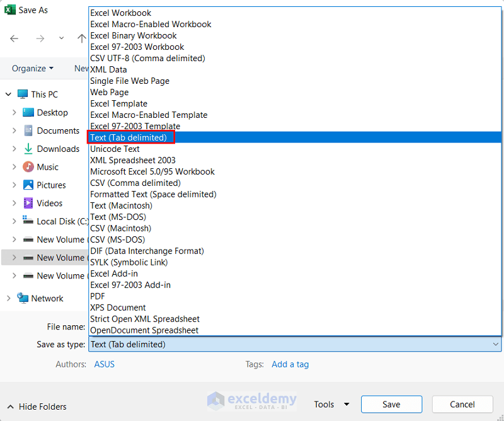Screen dimensions: 504x421
Task: Choose Single File Web Page type
Action: 295,81
